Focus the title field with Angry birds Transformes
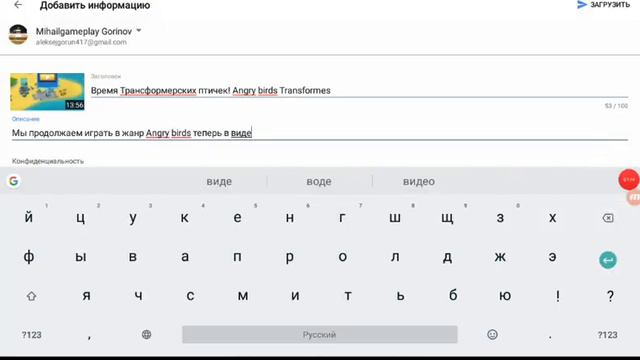Image resolution: width=640 pixels, height=360 pixels. click(x=359, y=91)
